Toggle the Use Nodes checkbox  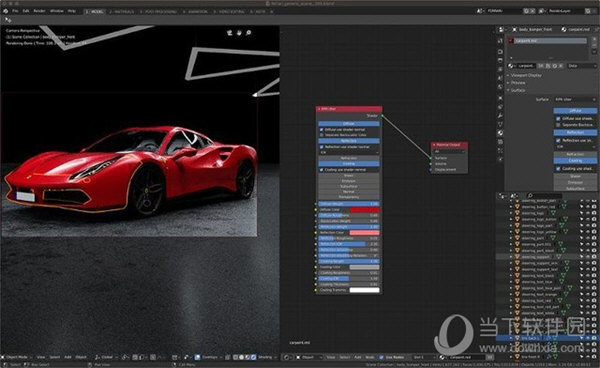coord(381,357)
